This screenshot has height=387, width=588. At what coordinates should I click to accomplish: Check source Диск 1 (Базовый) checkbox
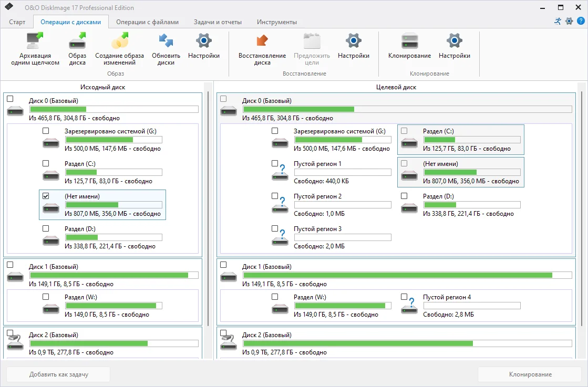pyautogui.click(x=10, y=265)
